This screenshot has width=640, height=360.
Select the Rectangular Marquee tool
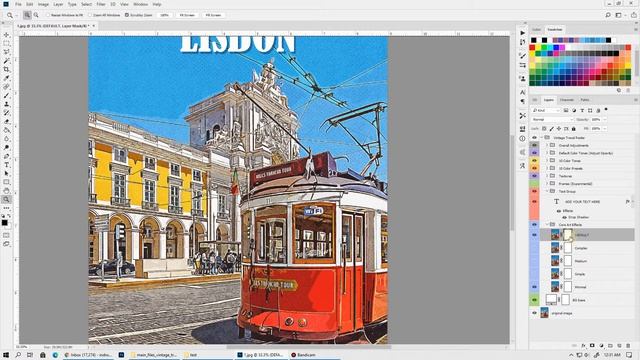click(x=6, y=44)
